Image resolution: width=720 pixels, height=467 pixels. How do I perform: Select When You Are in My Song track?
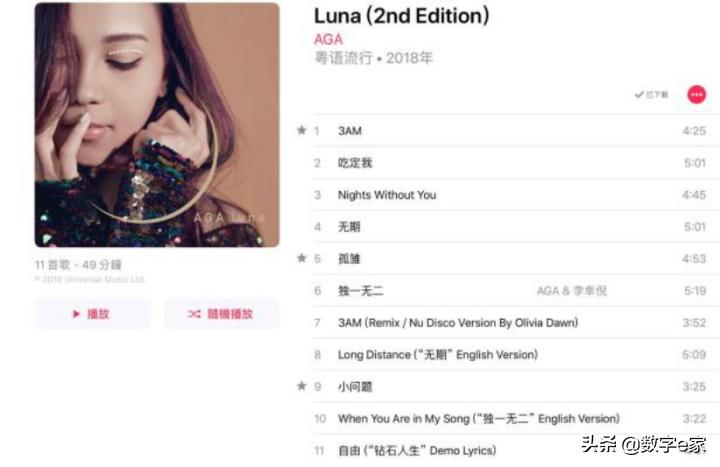tap(510, 418)
